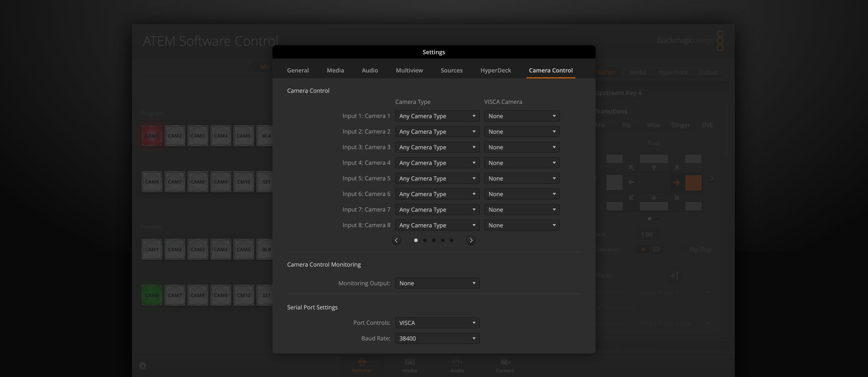This screenshot has height=377, width=868.
Task: Open the Monitoring Output dropdown
Action: pos(437,283)
